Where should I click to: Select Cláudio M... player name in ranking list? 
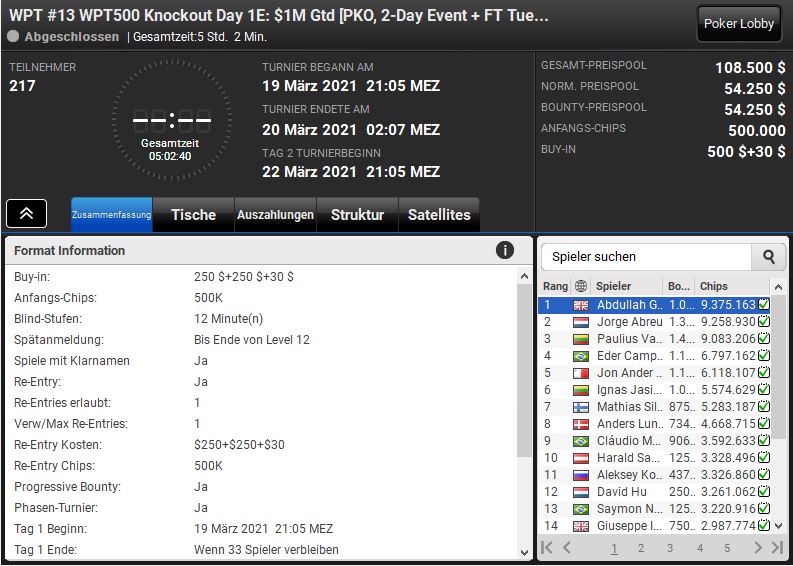click(x=628, y=441)
